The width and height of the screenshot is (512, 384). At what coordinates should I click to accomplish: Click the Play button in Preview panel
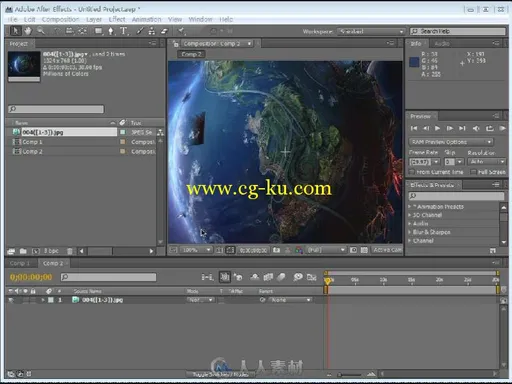tap(438, 128)
